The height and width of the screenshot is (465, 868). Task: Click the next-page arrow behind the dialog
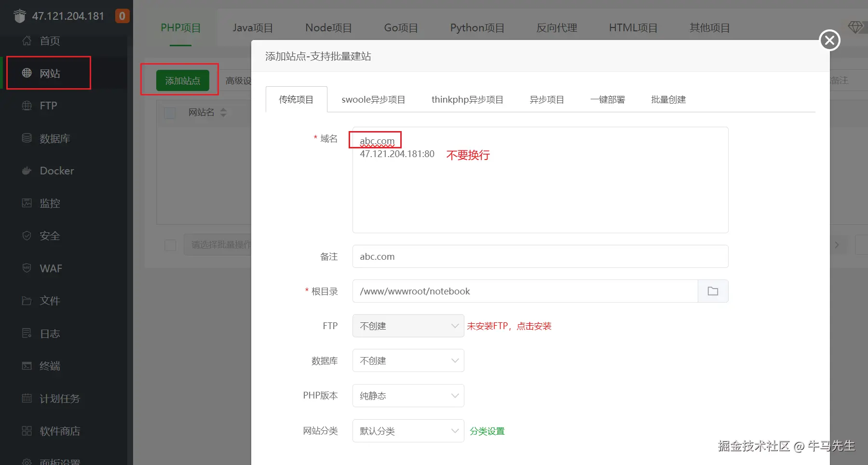pyautogui.click(x=837, y=245)
